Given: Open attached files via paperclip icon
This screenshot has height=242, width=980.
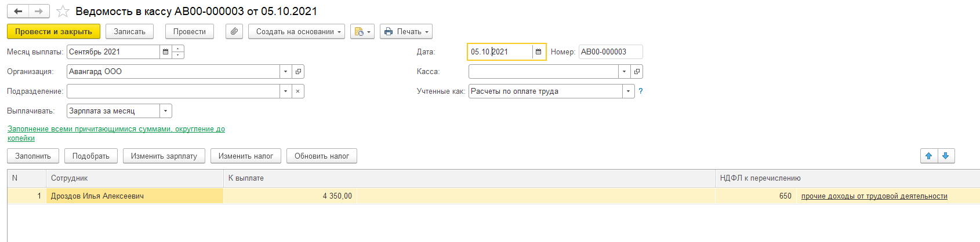Looking at the screenshot, I should 234,31.
